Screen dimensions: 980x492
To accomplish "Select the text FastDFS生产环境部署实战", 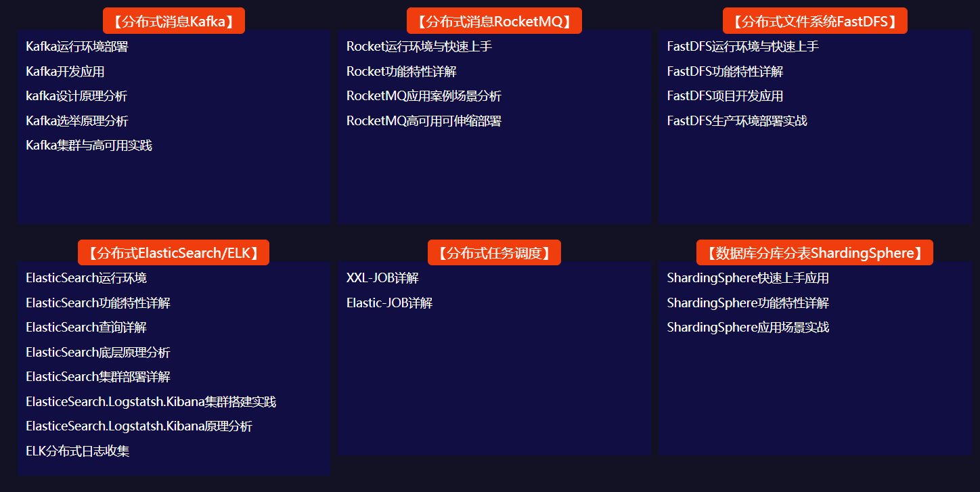I will click(x=737, y=121).
